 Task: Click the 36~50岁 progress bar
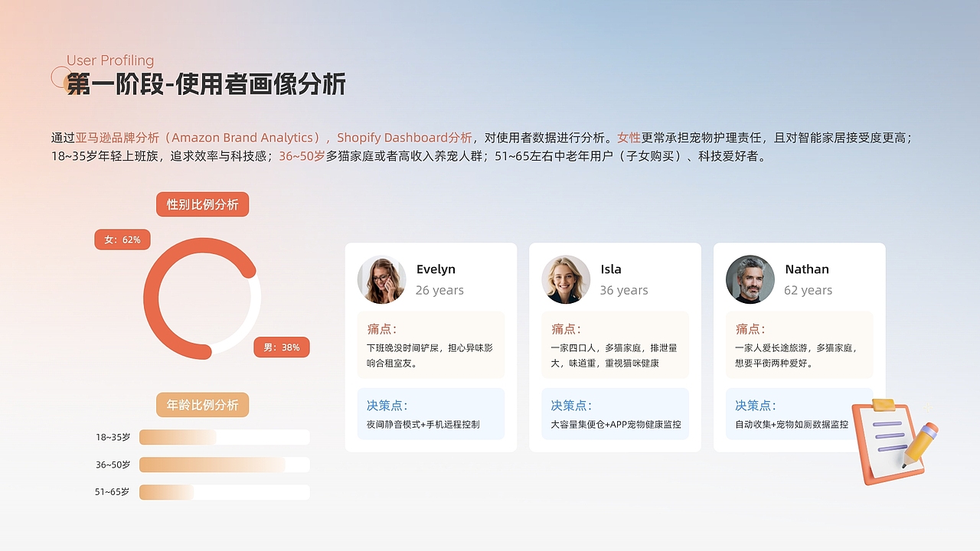click(224, 465)
